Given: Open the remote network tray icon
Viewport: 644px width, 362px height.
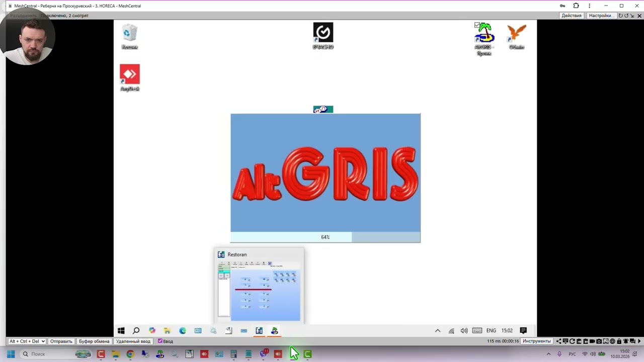Looking at the screenshot, I should click(451, 330).
